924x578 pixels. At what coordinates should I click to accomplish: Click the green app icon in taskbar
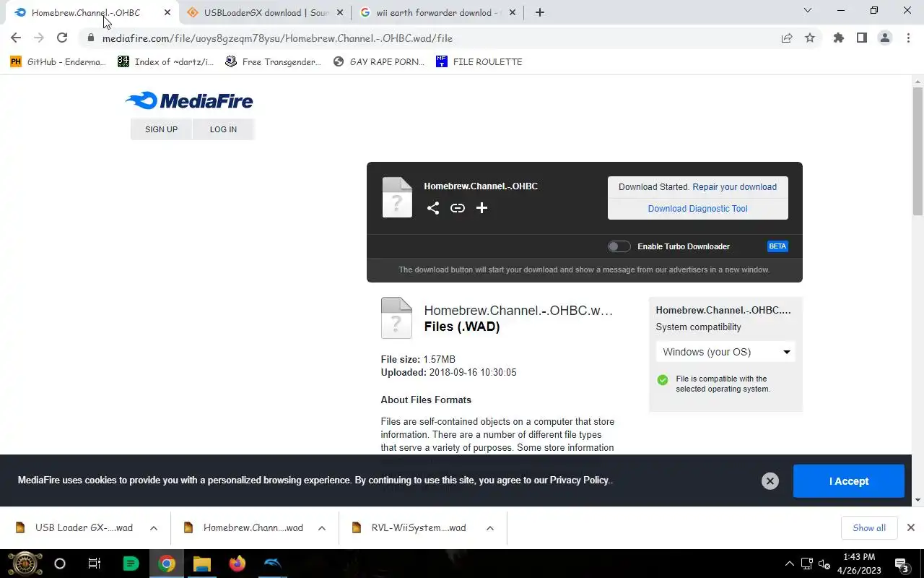131,564
